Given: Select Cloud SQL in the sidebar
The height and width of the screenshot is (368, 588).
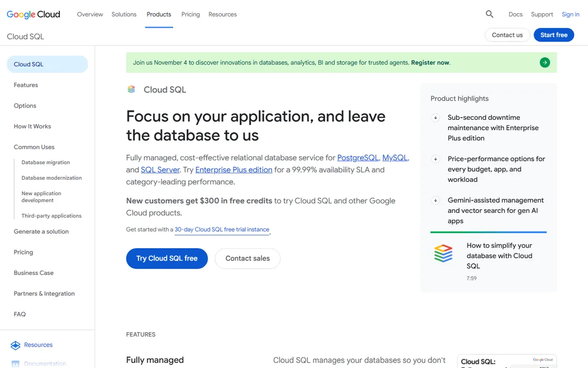Looking at the screenshot, I should pyautogui.click(x=47, y=64).
